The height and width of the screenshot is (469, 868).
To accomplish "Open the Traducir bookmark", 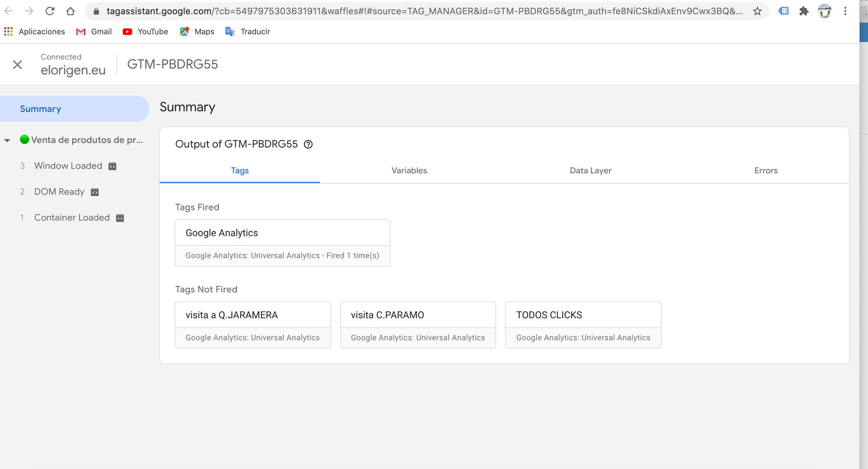I will coord(248,32).
